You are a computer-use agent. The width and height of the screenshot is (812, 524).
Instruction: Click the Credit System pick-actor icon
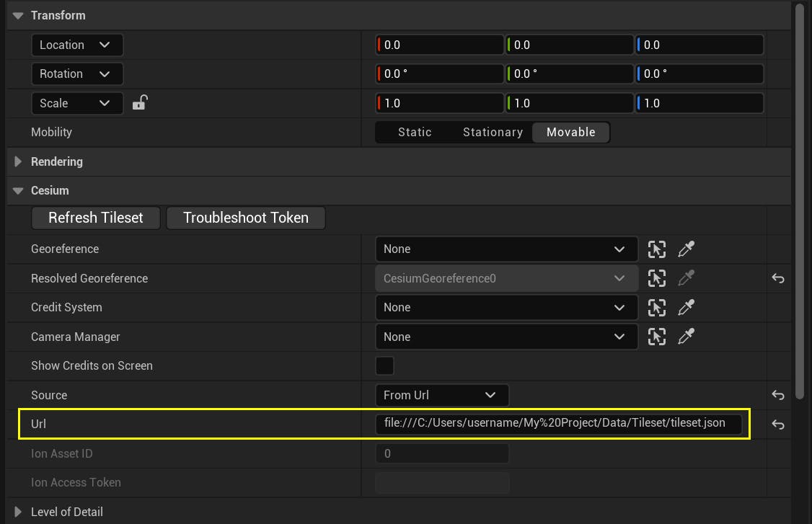click(657, 307)
